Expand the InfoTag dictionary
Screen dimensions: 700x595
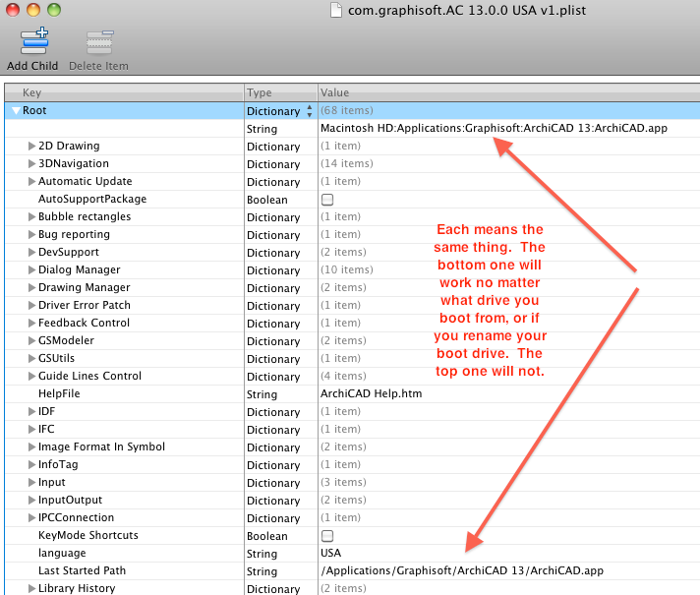(31, 464)
